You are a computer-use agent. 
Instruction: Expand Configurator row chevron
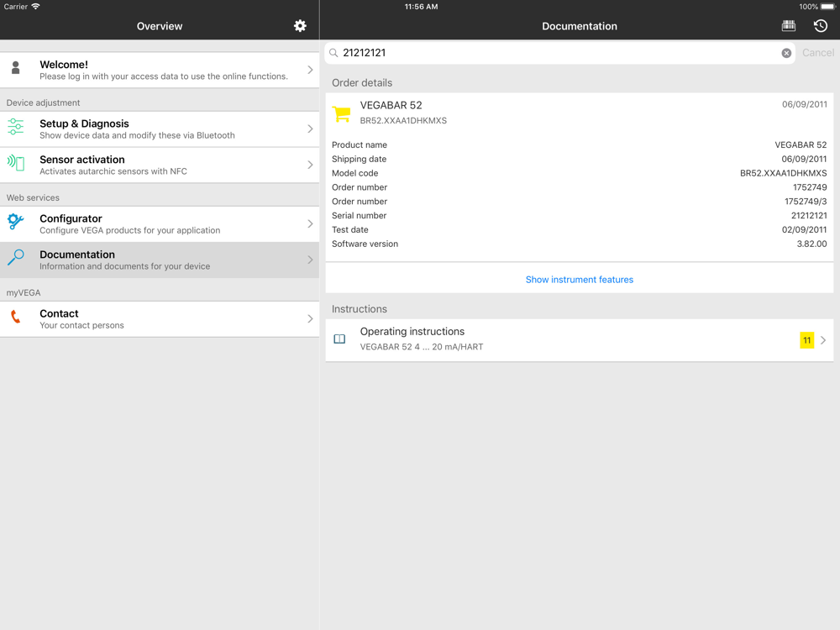click(310, 223)
